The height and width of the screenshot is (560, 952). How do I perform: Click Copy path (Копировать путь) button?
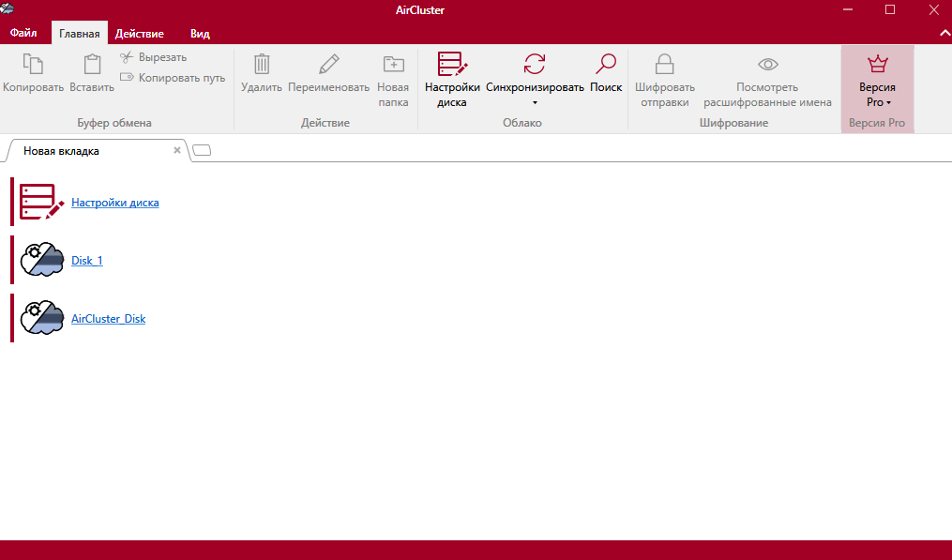point(173,78)
